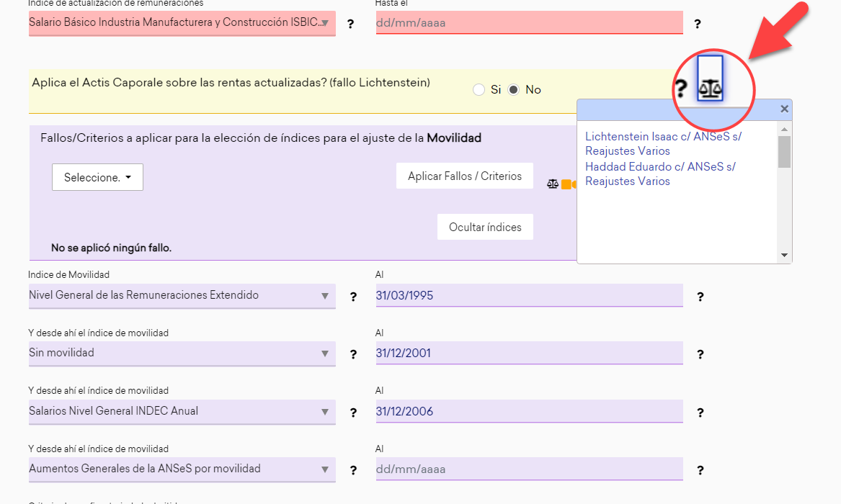Image resolution: width=841 pixels, height=504 pixels.
Task: Click help icon beside 31/12/2006 date
Action: pyautogui.click(x=700, y=413)
